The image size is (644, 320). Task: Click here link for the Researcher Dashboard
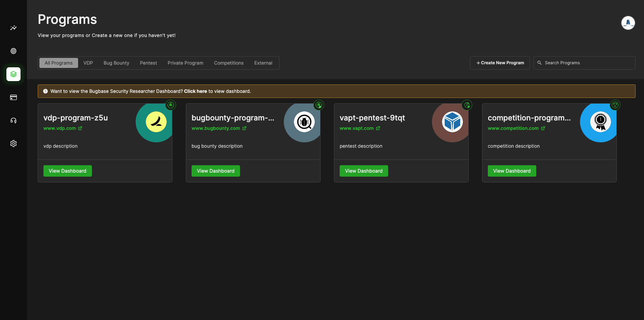point(195,91)
